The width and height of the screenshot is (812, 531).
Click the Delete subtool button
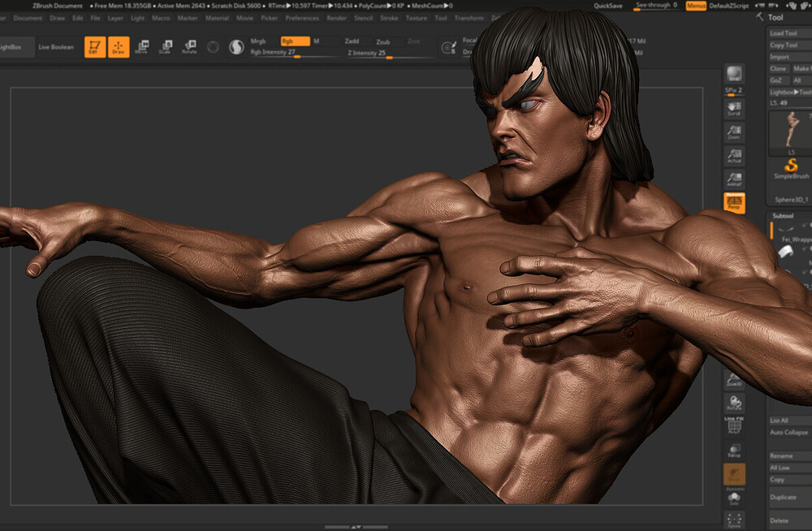[x=789, y=520]
